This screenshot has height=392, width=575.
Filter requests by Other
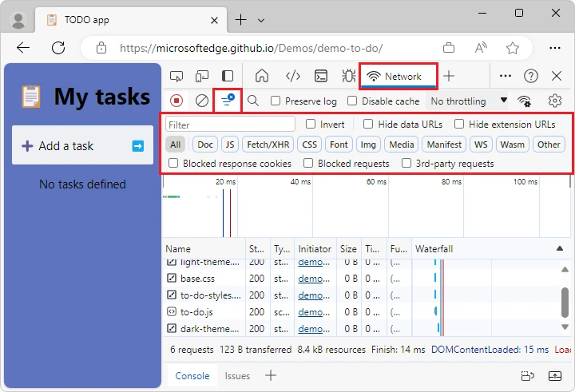point(549,145)
